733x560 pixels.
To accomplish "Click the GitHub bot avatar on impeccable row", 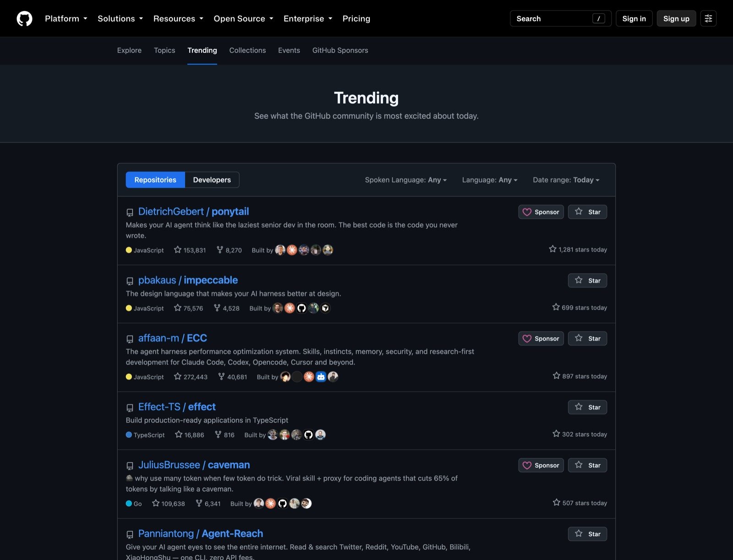I will 301,308.
